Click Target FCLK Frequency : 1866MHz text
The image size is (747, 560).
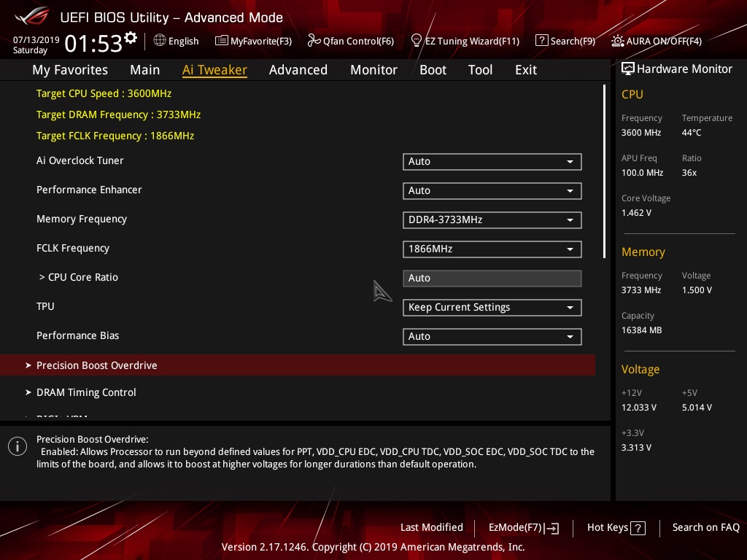click(x=115, y=136)
